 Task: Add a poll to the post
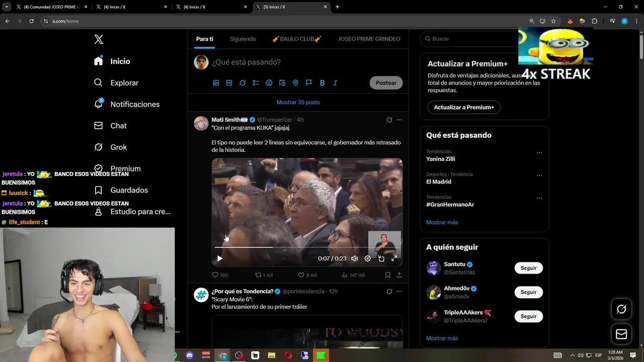tap(256, 83)
